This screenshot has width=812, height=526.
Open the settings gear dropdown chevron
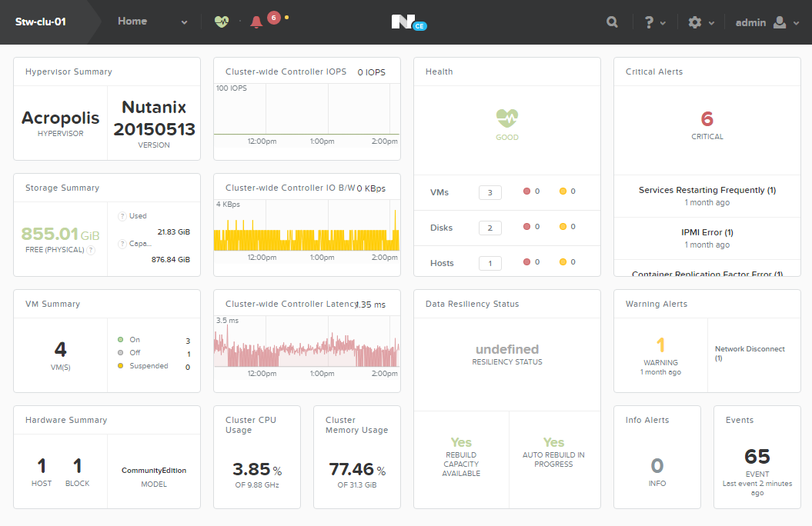pos(712,22)
